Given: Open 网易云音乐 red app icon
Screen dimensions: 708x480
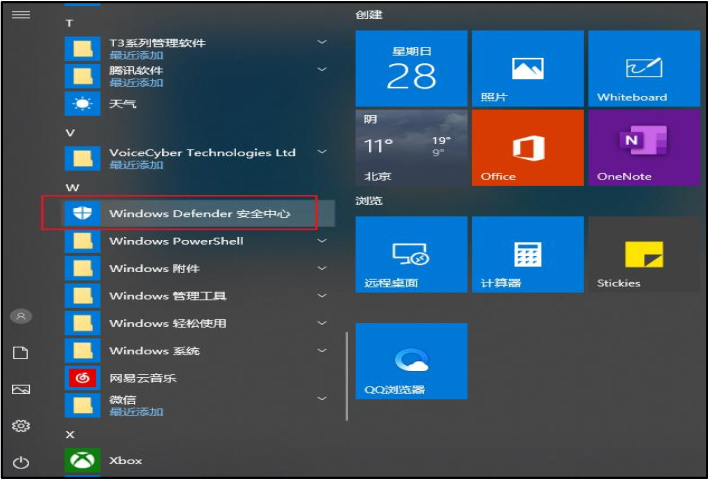Looking at the screenshot, I should click(79, 378).
